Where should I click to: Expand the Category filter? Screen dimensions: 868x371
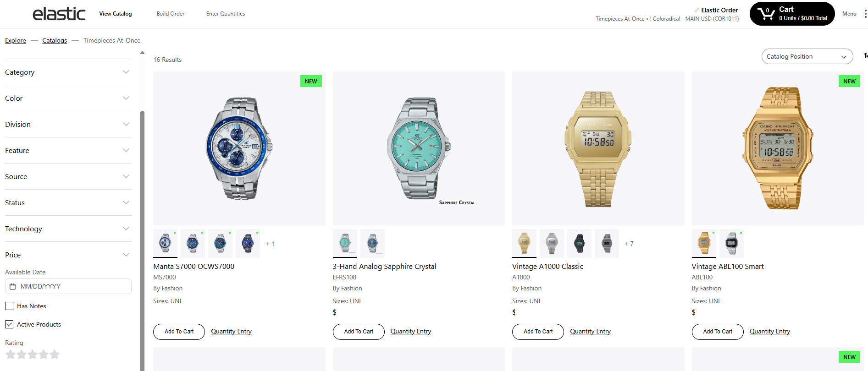[x=68, y=72]
